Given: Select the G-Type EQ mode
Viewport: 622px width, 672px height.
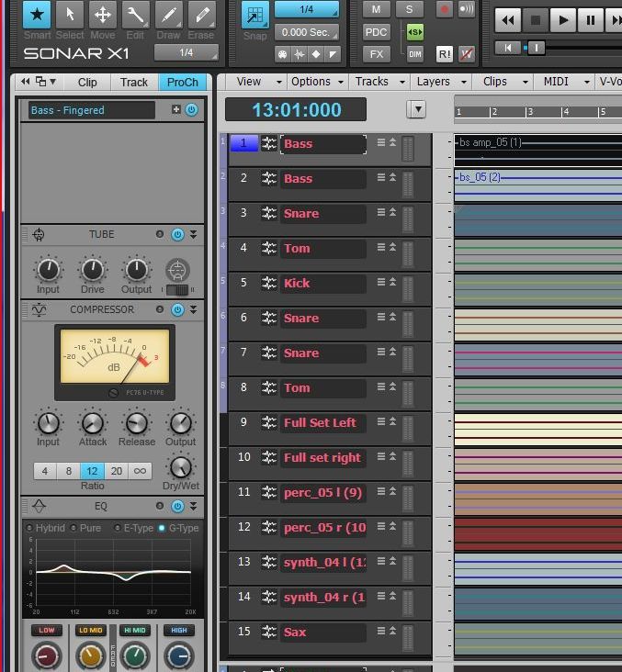Looking at the screenshot, I should coord(163,528).
